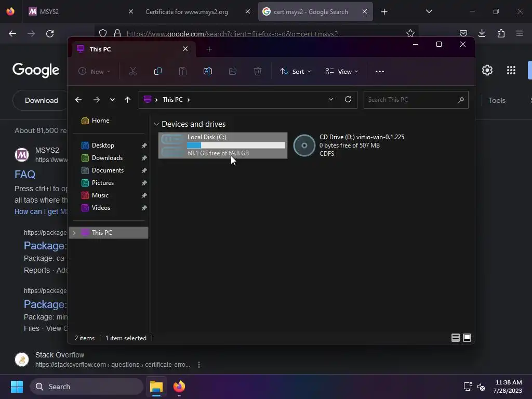This screenshot has width=532, height=399.
Task: Switch to large tiles view icon
Action: click(x=467, y=338)
